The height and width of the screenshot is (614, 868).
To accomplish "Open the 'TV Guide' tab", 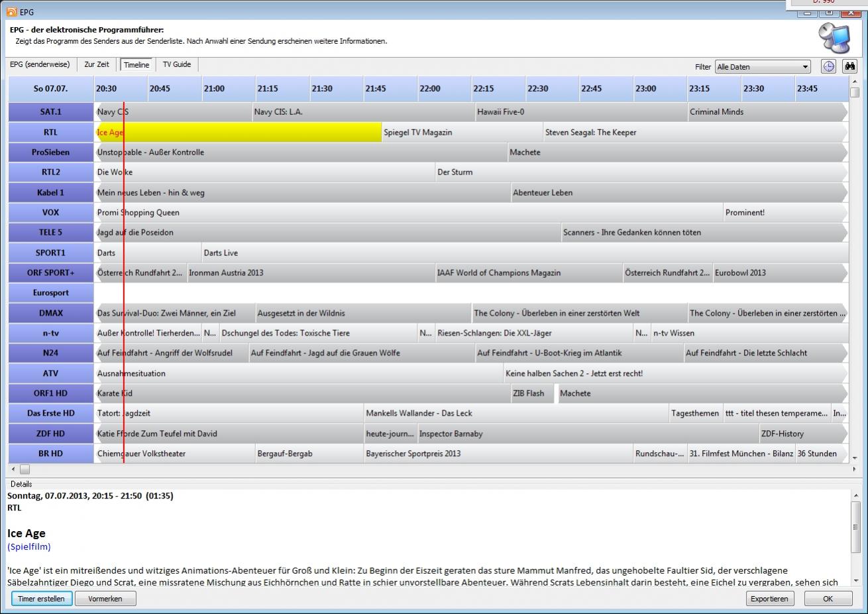I will (x=177, y=64).
